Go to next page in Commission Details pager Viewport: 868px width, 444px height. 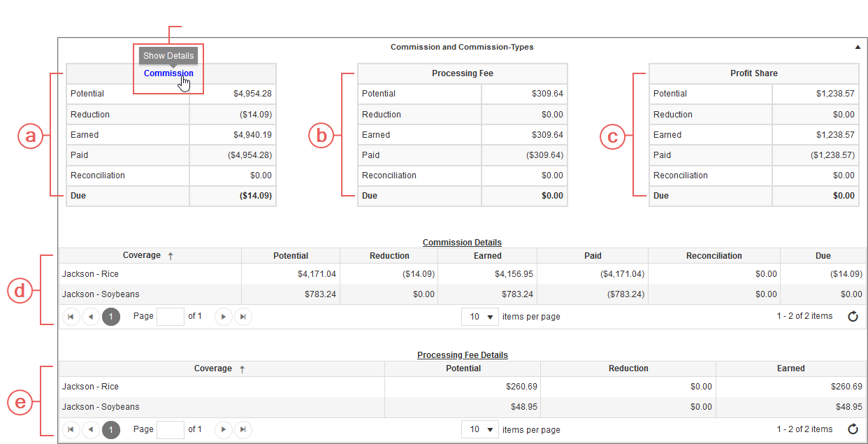coord(224,317)
